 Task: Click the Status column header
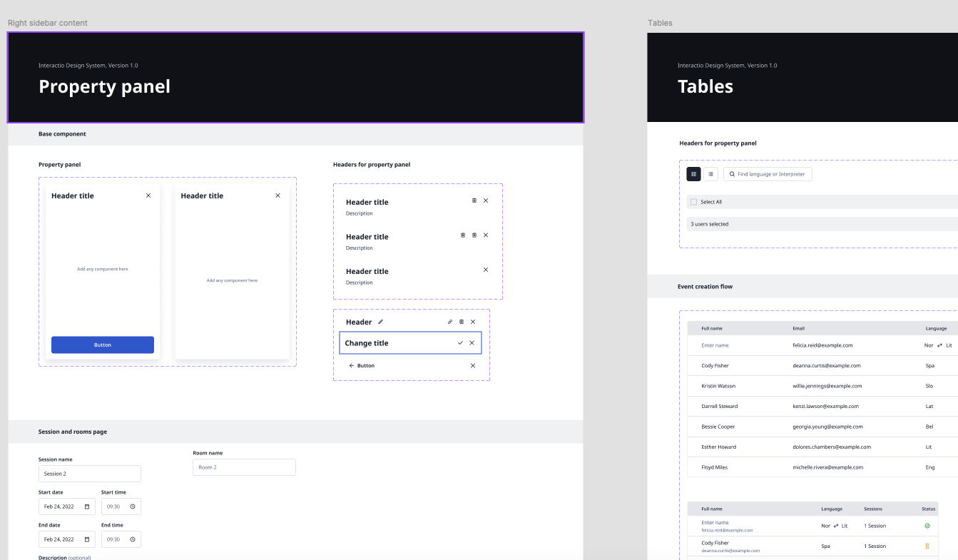click(928, 509)
